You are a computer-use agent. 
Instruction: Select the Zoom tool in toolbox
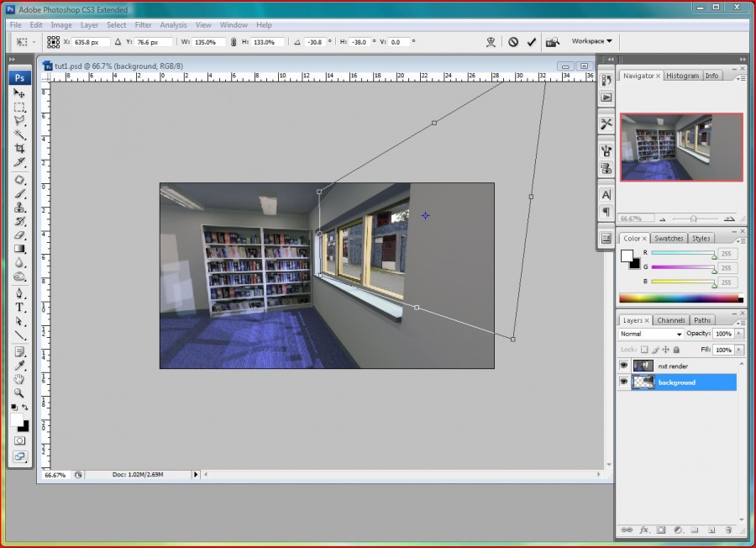[x=19, y=393]
